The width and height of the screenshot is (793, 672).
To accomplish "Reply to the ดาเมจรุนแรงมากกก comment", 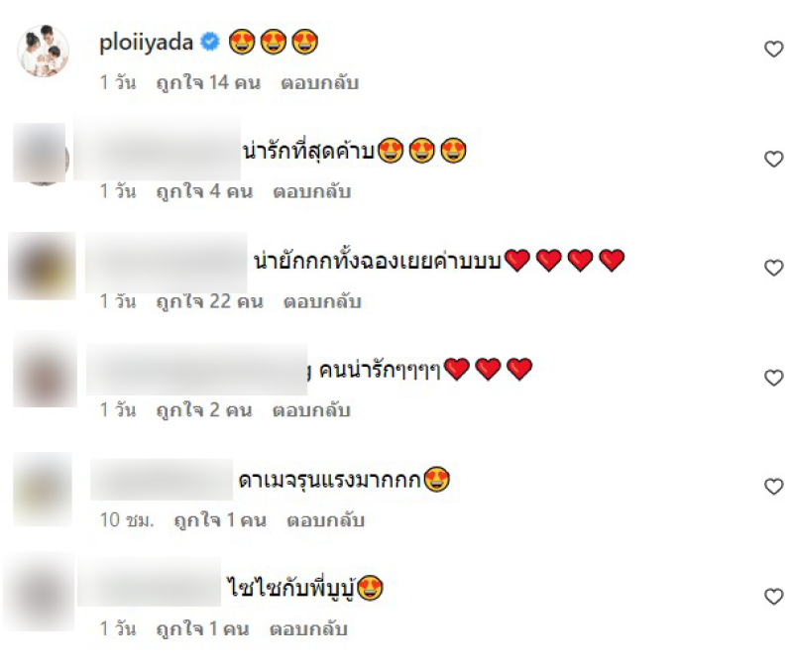I will [x=326, y=519].
